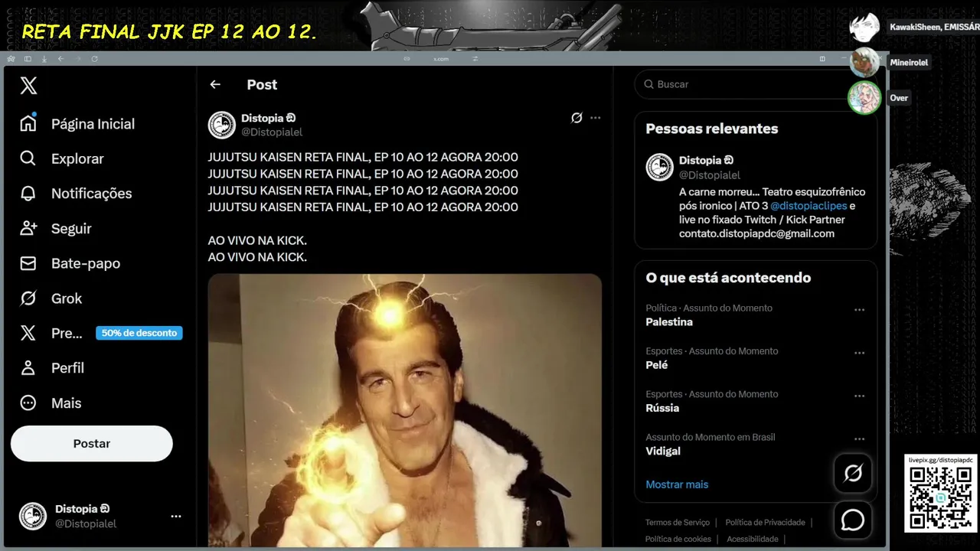Click the Distopia avatar in Pessoas relevantes
This screenshot has width=980, height=551.
pyautogui.click(x=660, y=168)
